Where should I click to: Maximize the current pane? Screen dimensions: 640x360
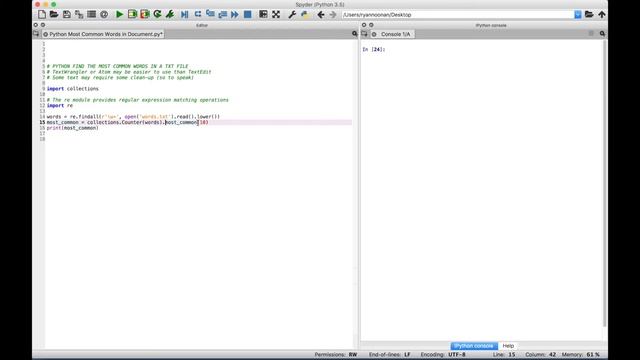(263, 15)
